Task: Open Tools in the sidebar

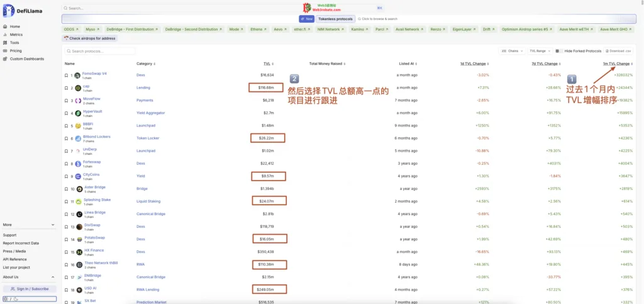Action: tap(14, 43)
